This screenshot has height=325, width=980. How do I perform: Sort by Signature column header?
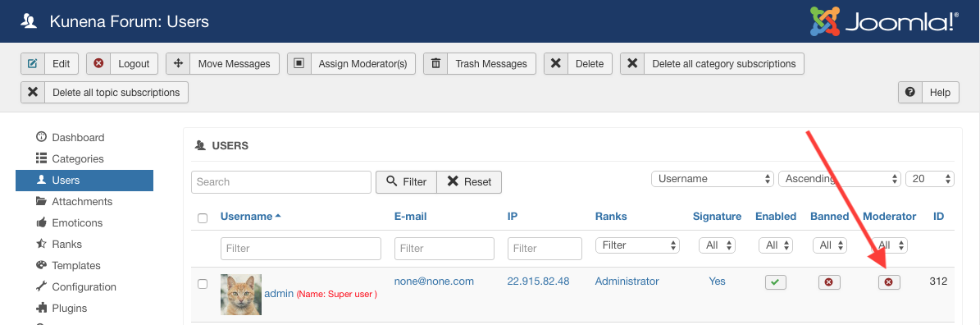tap(717, 216)
